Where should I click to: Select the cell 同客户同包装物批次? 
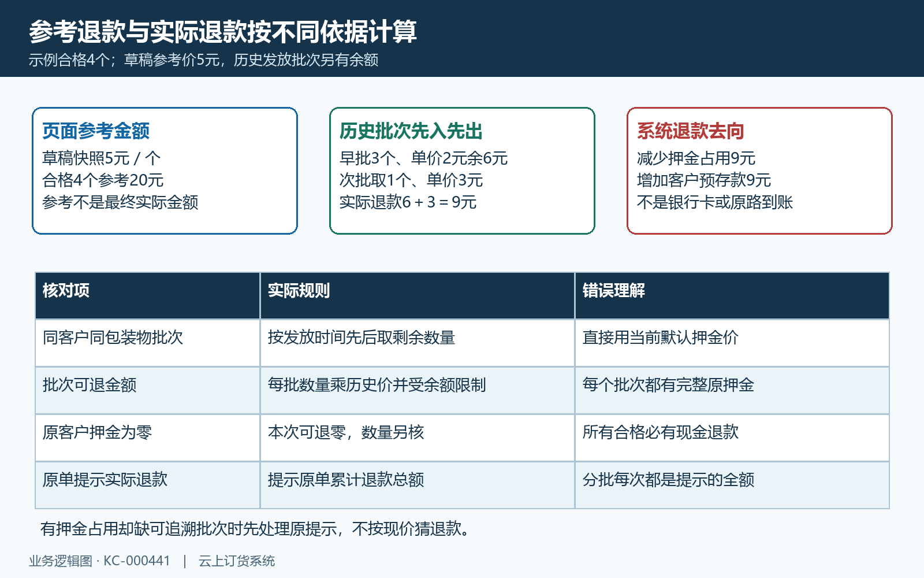147,343
